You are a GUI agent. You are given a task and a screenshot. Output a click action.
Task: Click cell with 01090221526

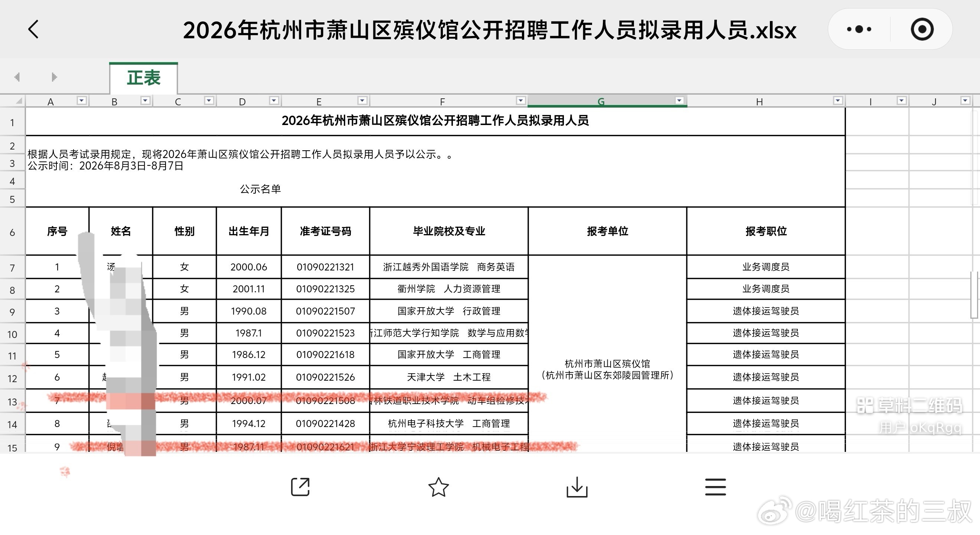[x=325, y=377]
